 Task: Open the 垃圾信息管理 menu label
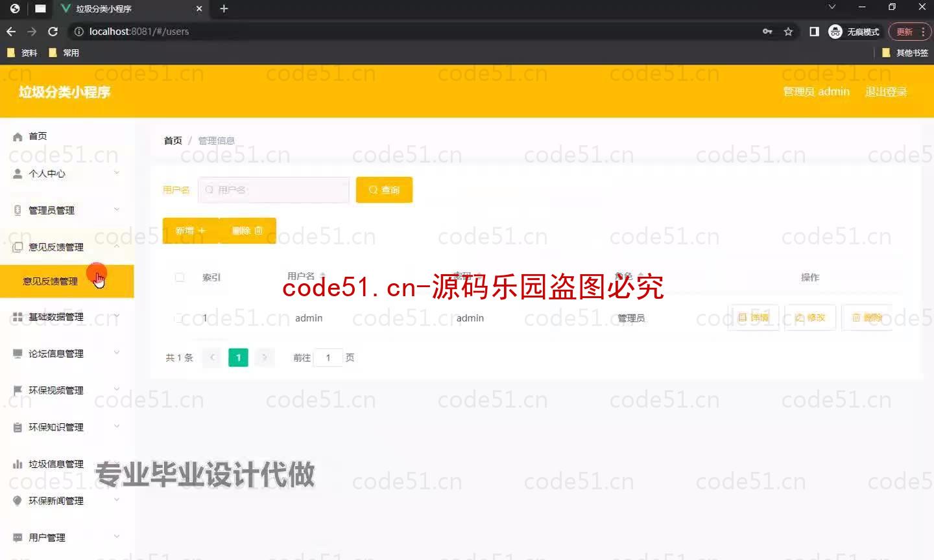click(x=56, y=464)
